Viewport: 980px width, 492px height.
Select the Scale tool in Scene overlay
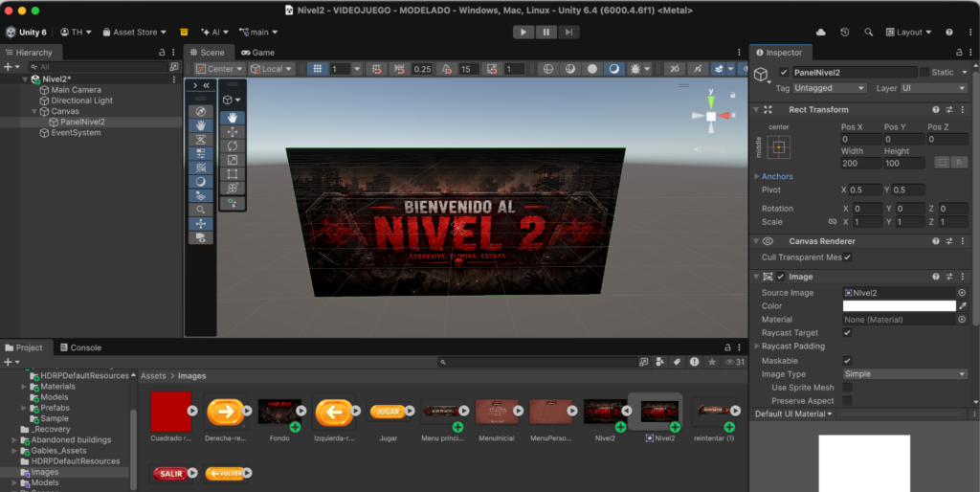(x=233, y=160)
